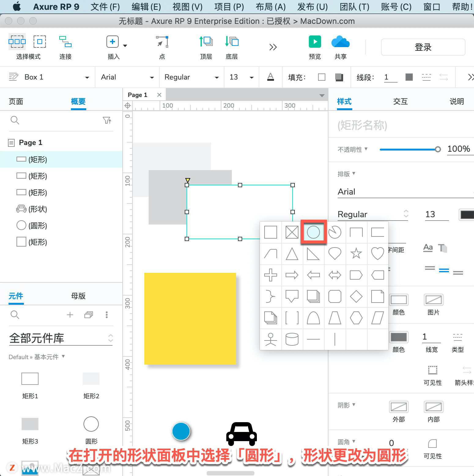Choose the star shape

pyautogui.click(x=356, y=254)
